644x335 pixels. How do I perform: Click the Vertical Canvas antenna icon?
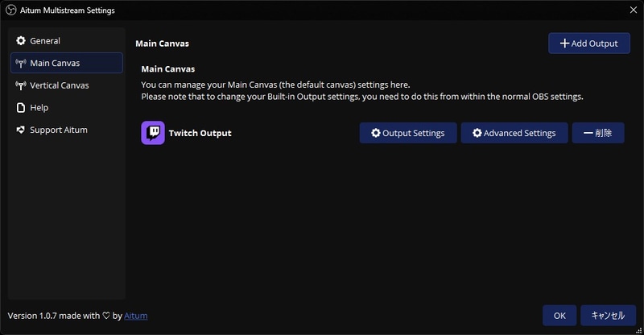pos(21,85)
